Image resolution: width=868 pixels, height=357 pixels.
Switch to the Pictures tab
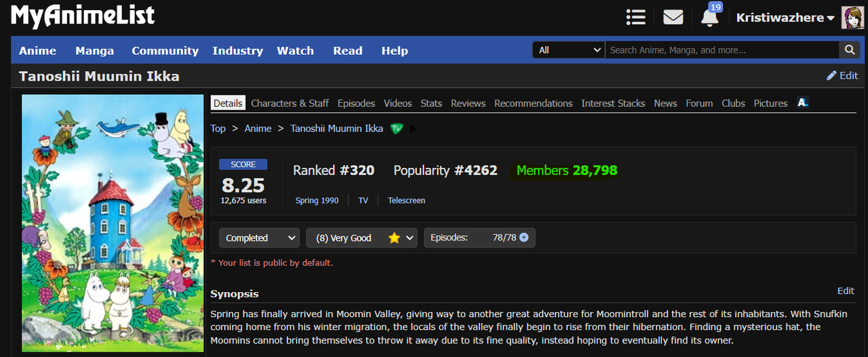pos(770,103)
